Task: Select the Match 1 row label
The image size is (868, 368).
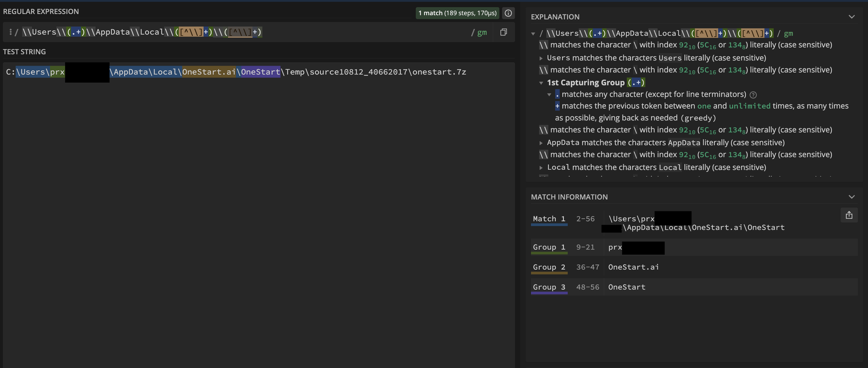Action: [x=549, y=219]
